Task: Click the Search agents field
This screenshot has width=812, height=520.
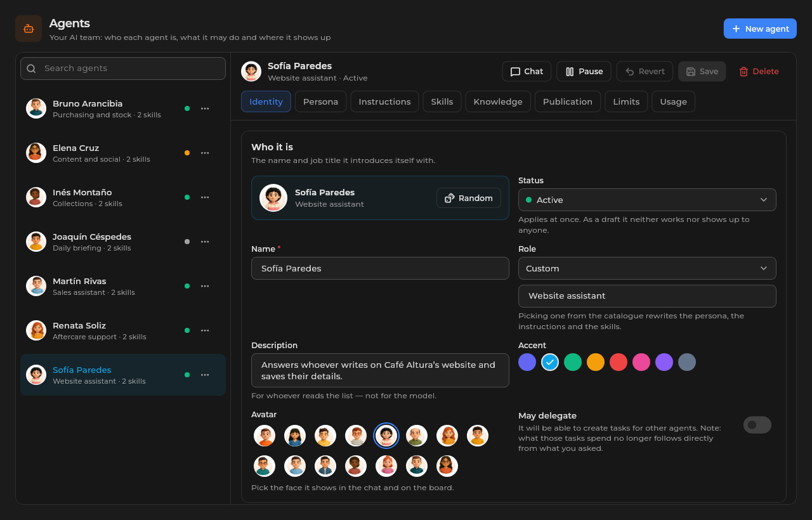Action: (123, 68)
